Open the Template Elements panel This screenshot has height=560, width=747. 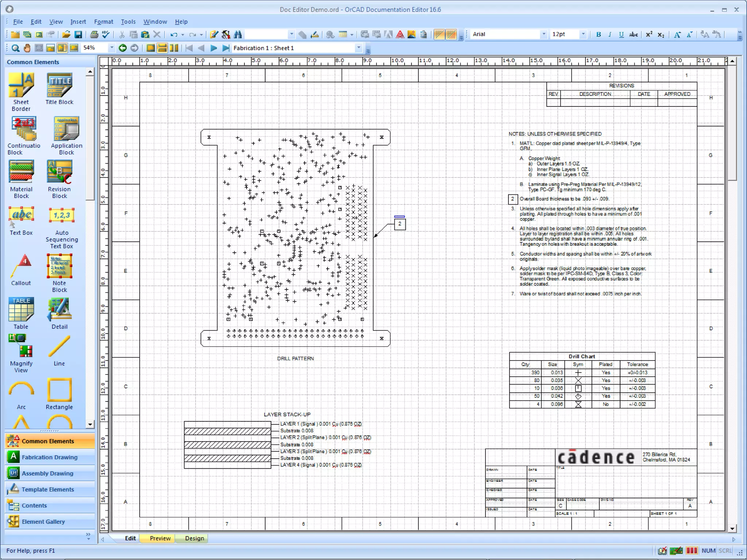[50, 489]
